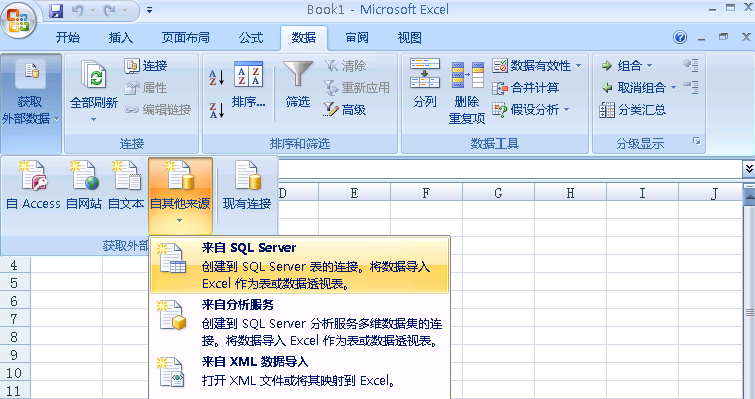Click 清除 filter button

(x=346, y=65)
